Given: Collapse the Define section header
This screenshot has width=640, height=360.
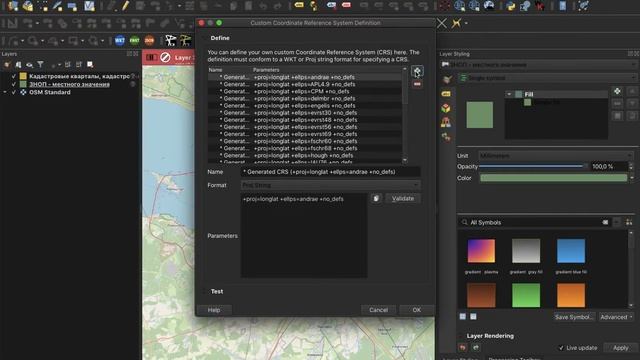Looking at the screenshot, I should pos(204,38).
